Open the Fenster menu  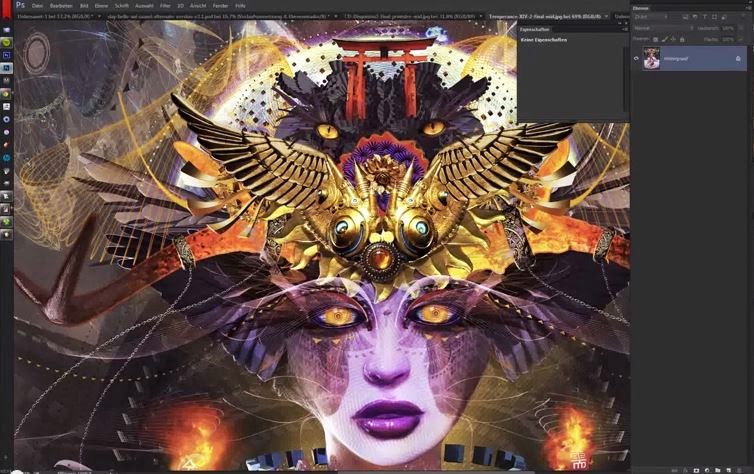[220, 6]
